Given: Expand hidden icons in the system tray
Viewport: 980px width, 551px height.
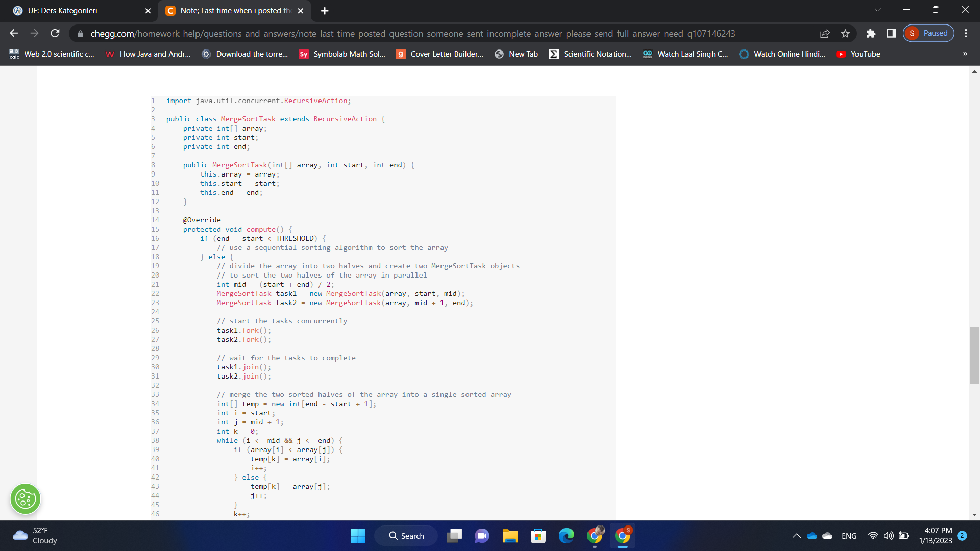Looking at the screenshot, I should (x=796, y=536).
